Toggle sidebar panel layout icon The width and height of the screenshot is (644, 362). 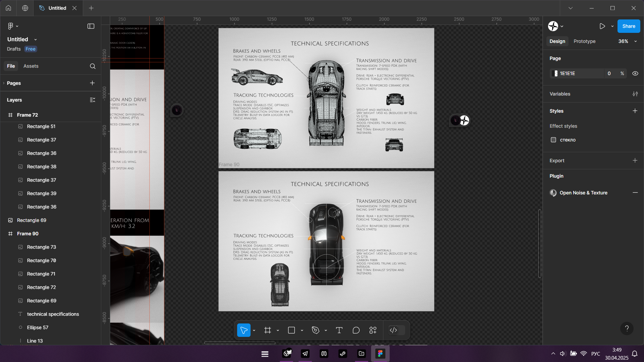click(x=91, y=26)
